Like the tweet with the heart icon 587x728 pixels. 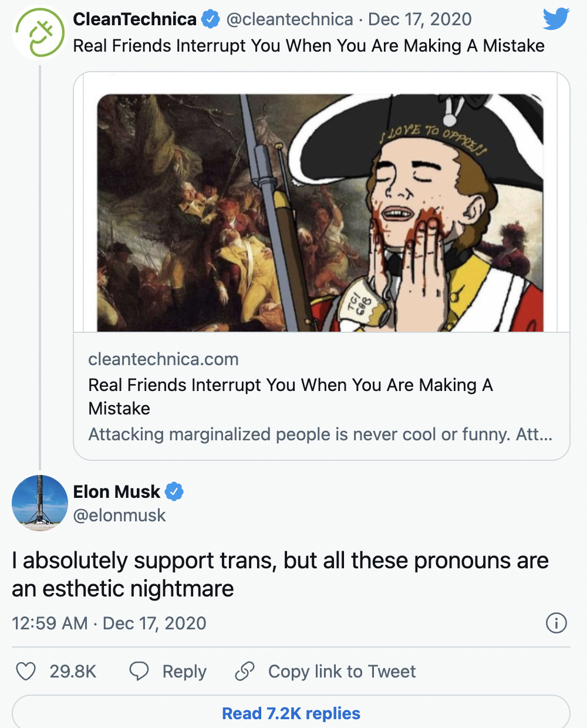(26, 671)
